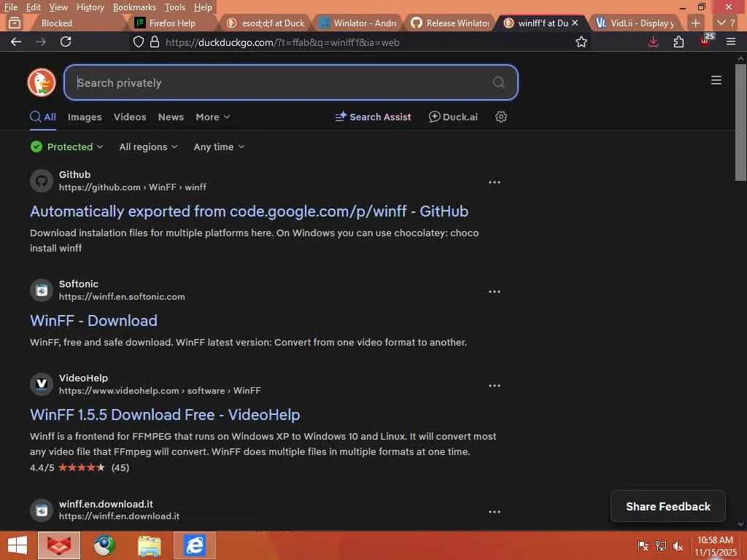Open Internet Explorer from the taskbar
The height and width of the screenshot is (560, 747).
point(194,545)
